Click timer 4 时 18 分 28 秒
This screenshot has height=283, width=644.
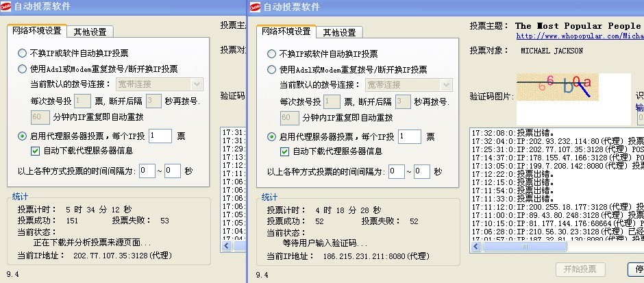348,210
